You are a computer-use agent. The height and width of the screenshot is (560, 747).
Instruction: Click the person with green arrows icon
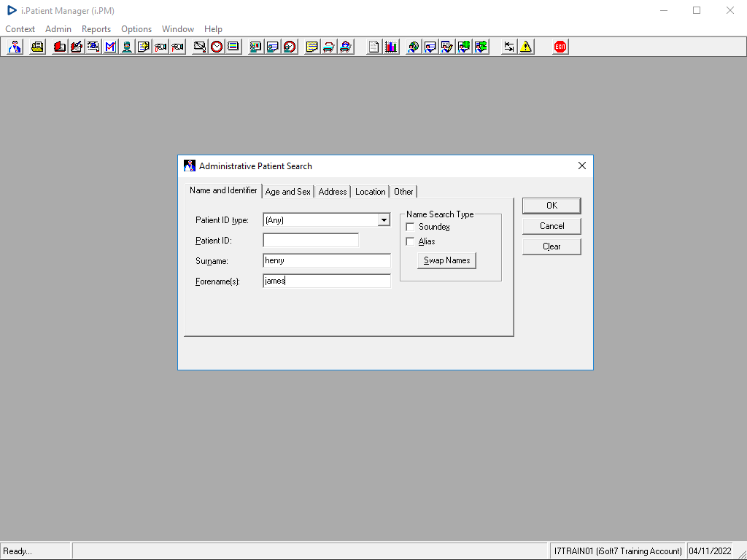click(x=481, y=47)
